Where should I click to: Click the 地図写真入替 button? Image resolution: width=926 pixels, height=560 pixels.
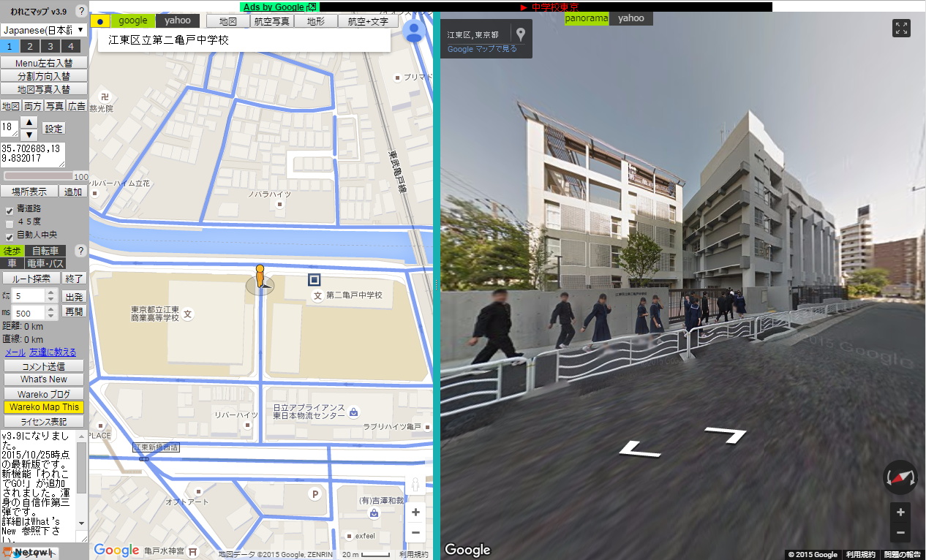point(44,89)
